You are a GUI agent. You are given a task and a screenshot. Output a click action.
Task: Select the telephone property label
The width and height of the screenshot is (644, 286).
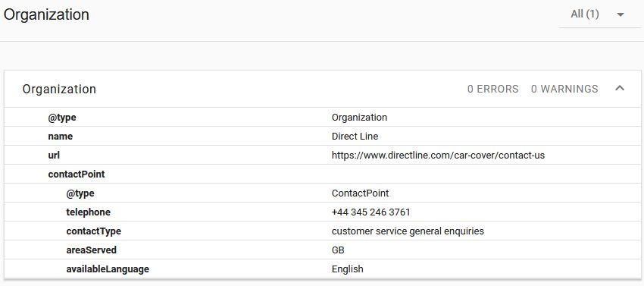89,212
